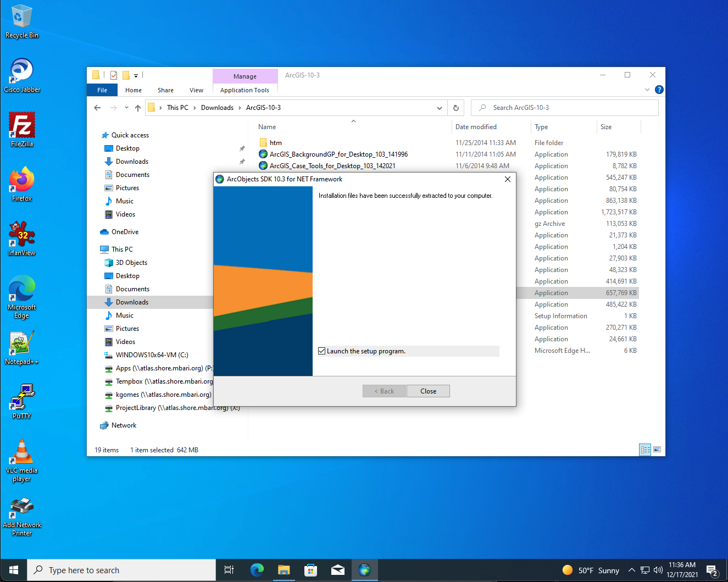The width and height of the screenshot is (728, 582).
Task: Open Edge from the taskbar
Action: [257, 570]
